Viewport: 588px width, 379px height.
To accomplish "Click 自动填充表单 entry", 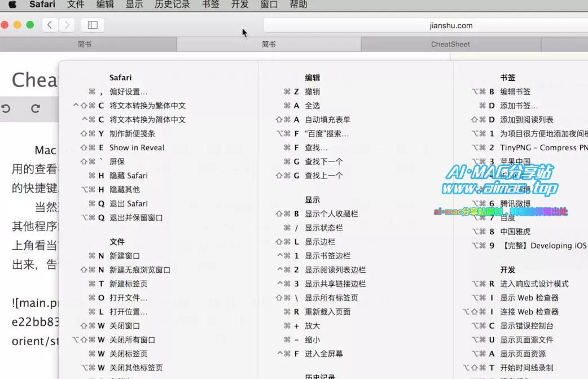I will coord(328,120).
